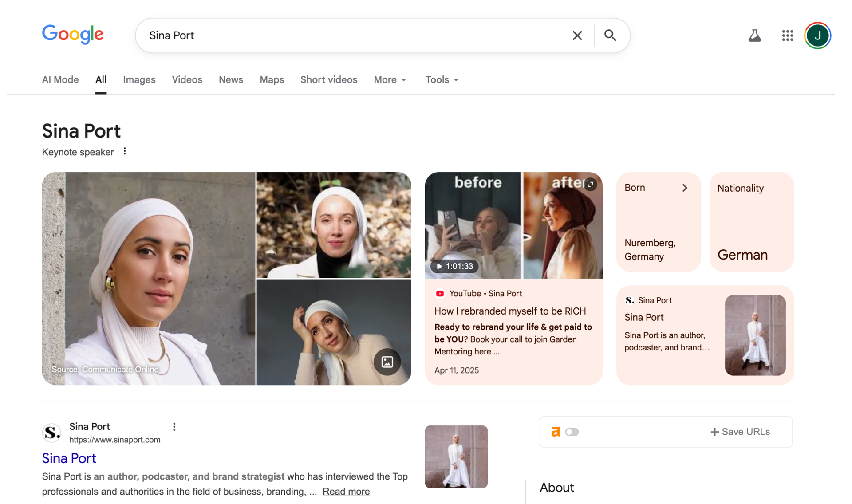Expand the Born card chevron

point(685,188)
